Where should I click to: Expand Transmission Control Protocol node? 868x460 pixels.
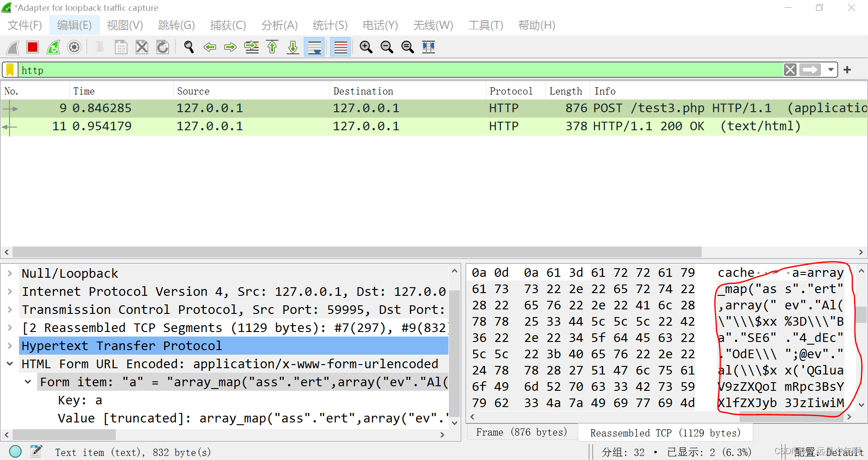pos(9,310)
